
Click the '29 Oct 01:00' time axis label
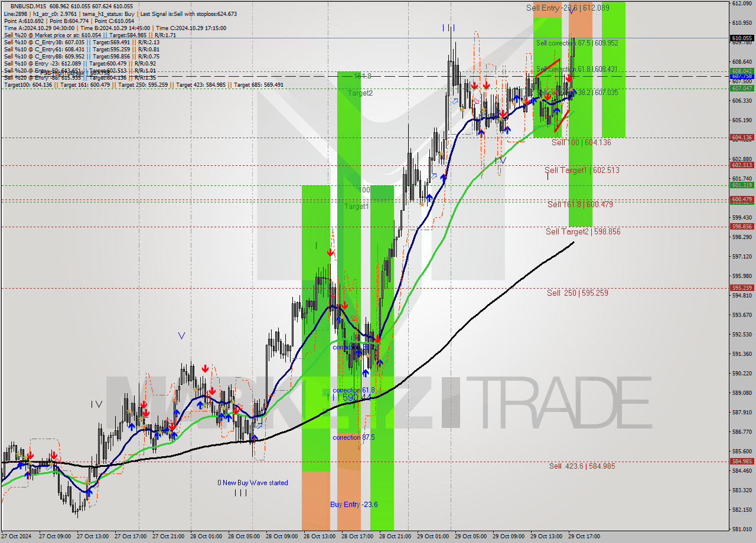pos(433,537)
